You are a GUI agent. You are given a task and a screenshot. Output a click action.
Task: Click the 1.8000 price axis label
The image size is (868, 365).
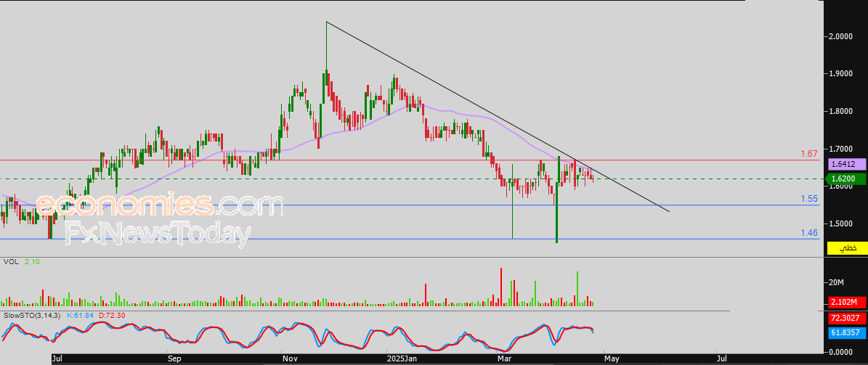(840, 111)
